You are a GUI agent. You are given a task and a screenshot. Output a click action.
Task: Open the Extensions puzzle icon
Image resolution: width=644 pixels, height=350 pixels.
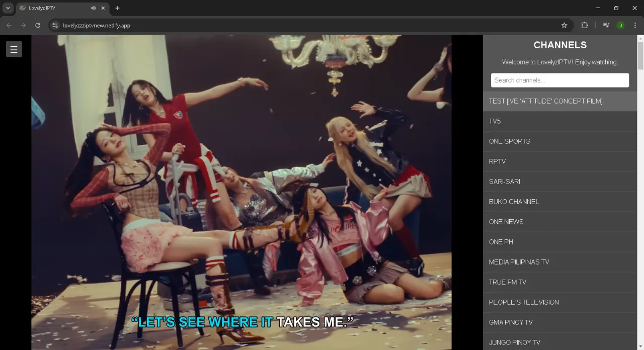tap(585, 25)
